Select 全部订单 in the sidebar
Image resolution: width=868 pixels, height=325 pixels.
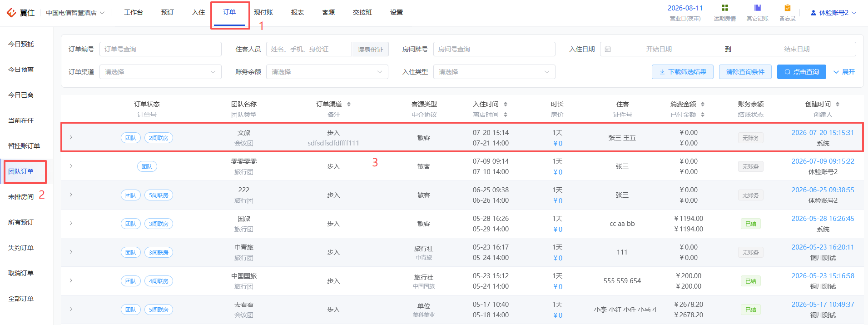(x=21, y=299)
